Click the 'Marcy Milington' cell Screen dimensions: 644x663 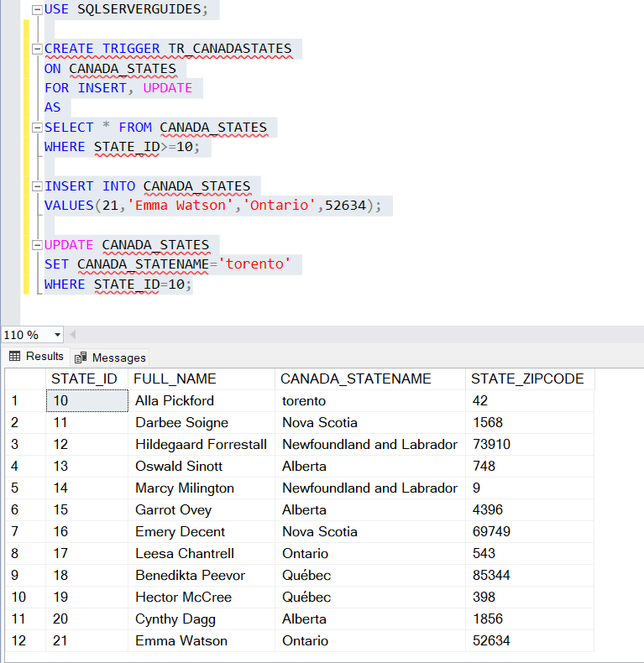(x=202, y=488)
